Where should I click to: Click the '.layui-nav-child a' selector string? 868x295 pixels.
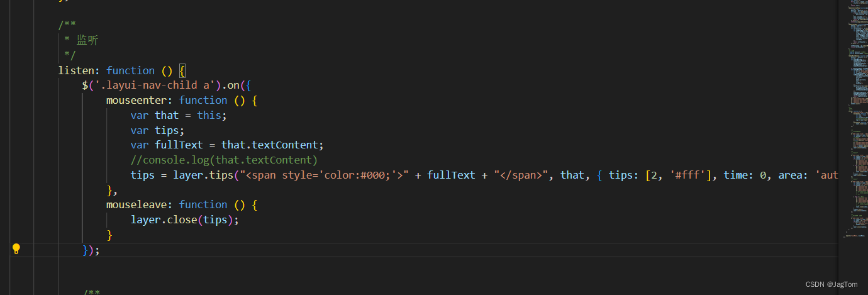pyautogui.click(x=156, y=85)
